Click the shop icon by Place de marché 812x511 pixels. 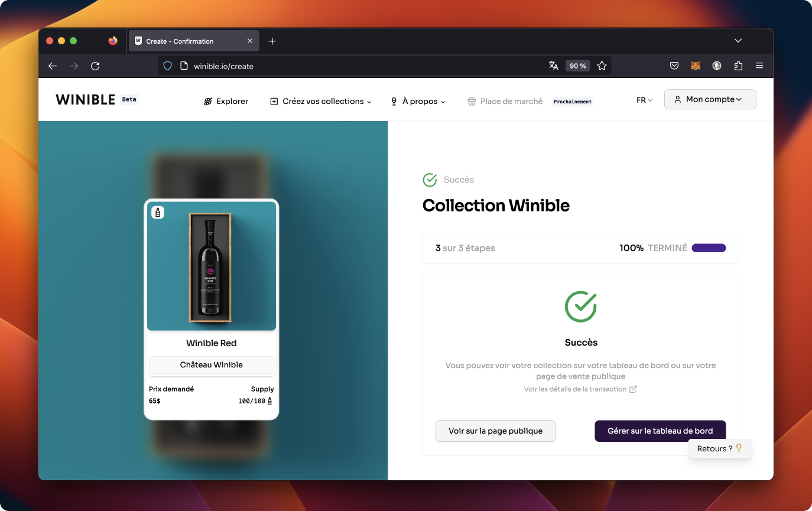(x=472, y=102)
